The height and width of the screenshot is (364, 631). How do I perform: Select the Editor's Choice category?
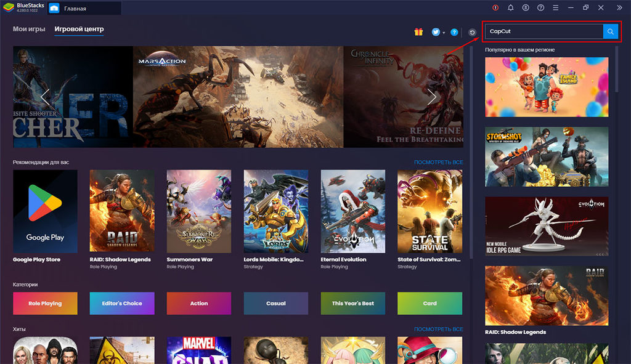[x=122, y=303]
